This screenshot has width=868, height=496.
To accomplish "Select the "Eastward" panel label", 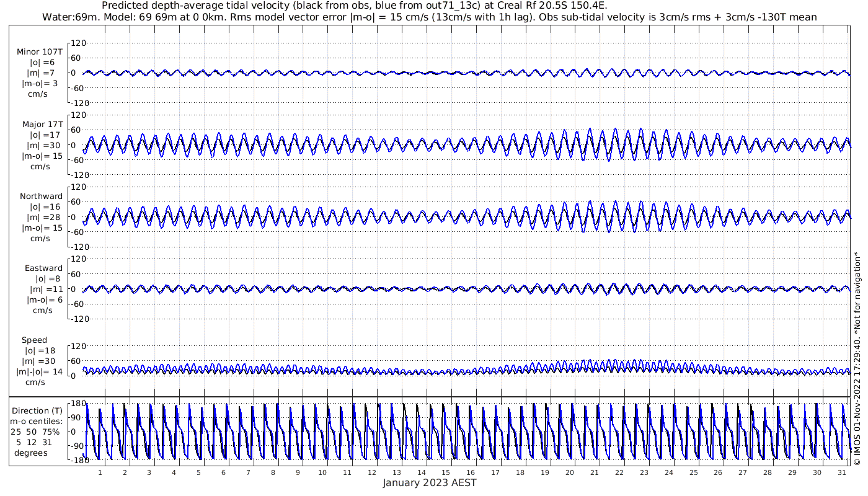I will coord(43,268).
